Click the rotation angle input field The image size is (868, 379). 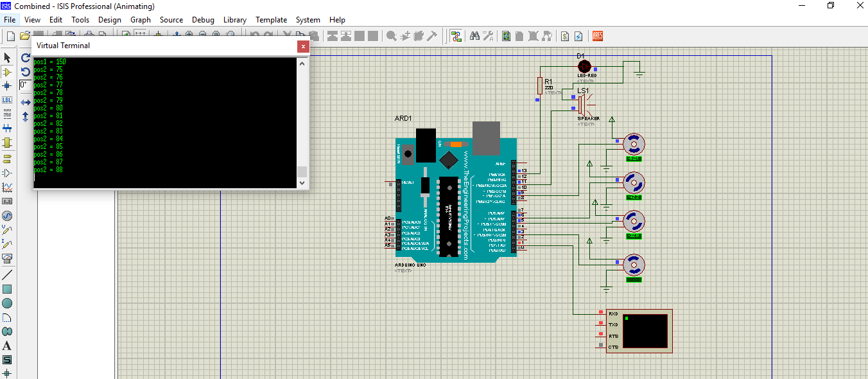[x=24, y=85]
